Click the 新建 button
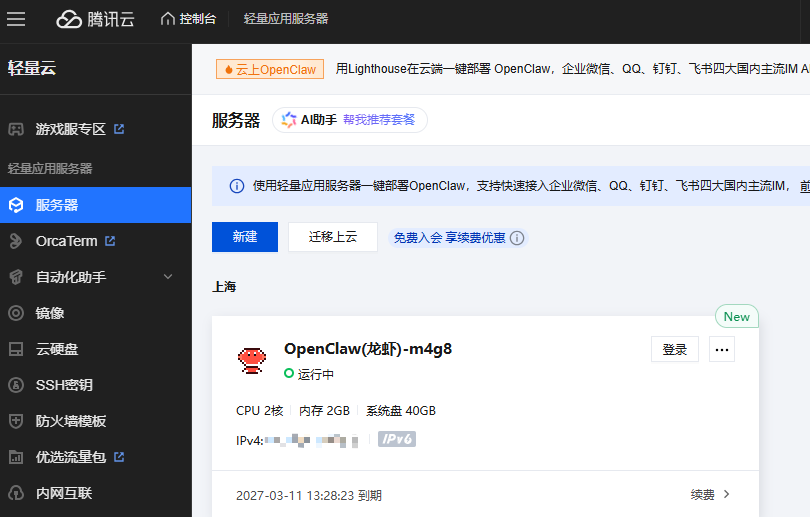Viewport: 810px width, 517px height. [x=245, y=237]
